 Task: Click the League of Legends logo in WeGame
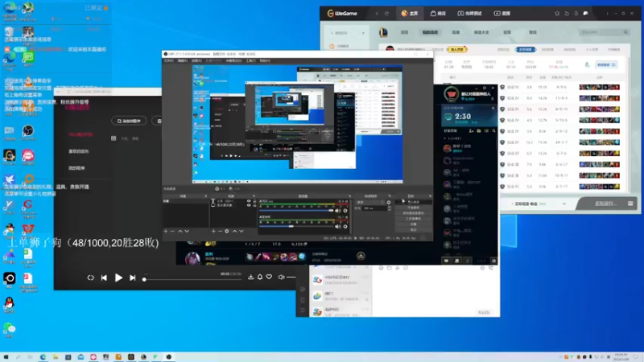click(x=383, y=32)
